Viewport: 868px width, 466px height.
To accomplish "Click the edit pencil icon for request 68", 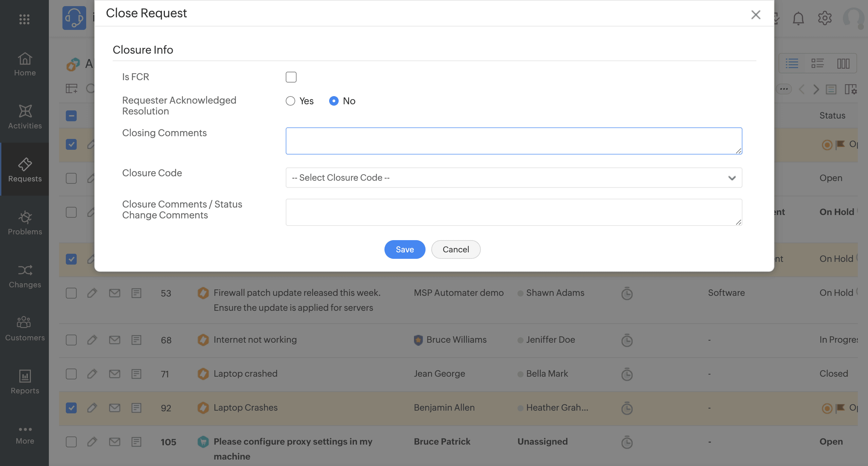I will tap(92, 340).
